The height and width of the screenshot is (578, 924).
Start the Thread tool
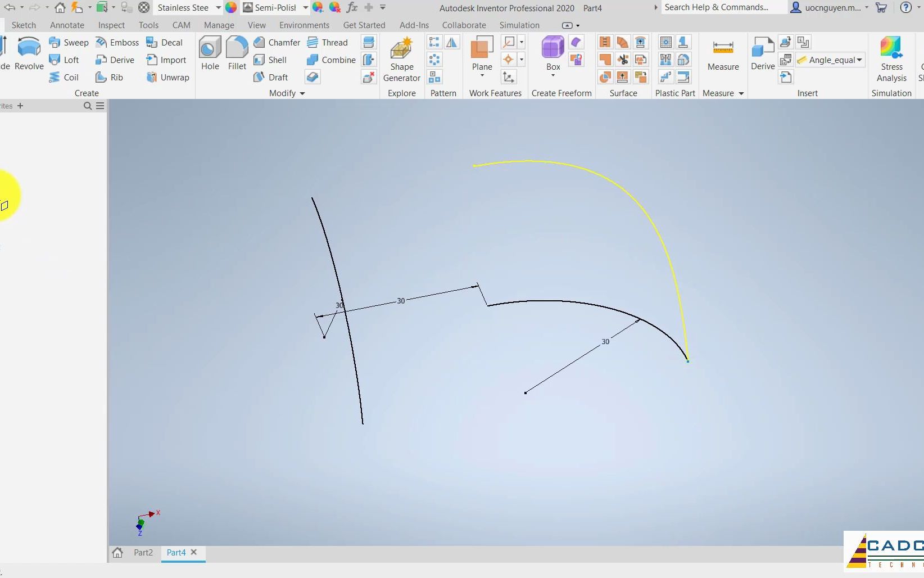[328, 42]
